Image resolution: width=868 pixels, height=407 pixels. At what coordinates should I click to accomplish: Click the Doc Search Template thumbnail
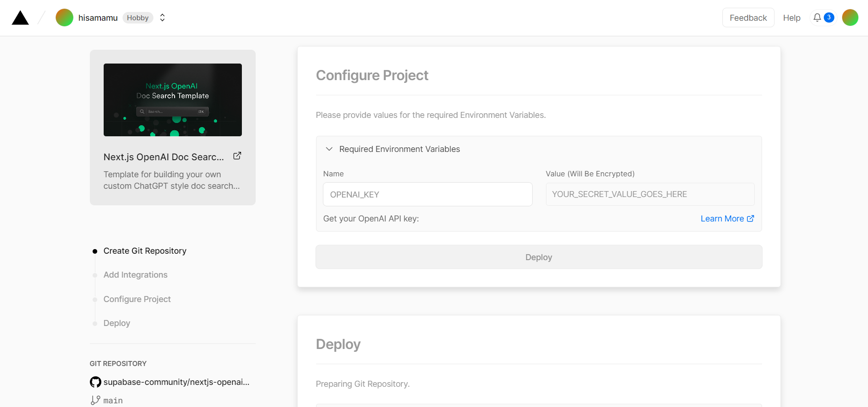173,100
